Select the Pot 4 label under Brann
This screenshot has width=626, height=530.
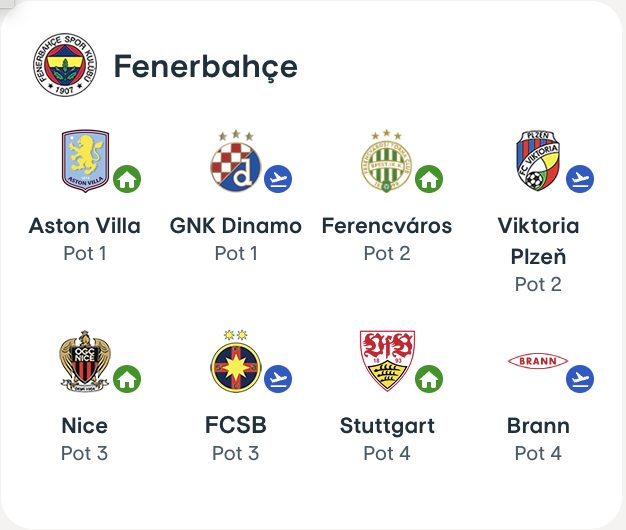click(x=538, y=454)
